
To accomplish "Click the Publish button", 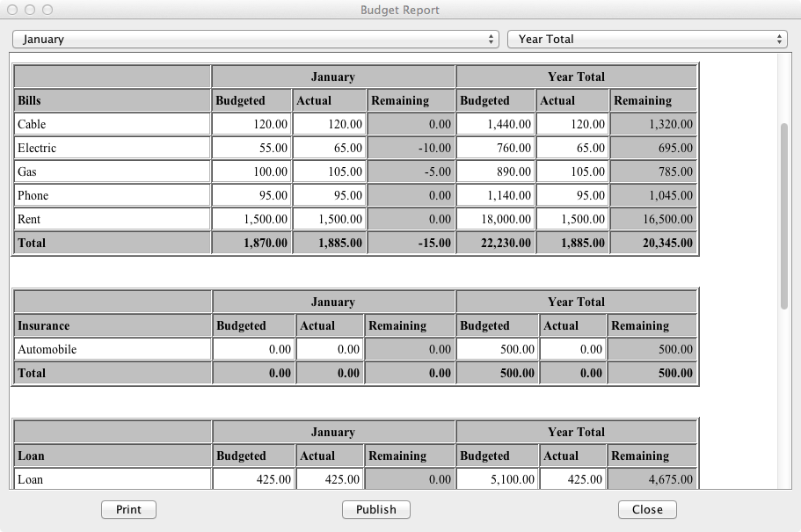I will point(376,509).
